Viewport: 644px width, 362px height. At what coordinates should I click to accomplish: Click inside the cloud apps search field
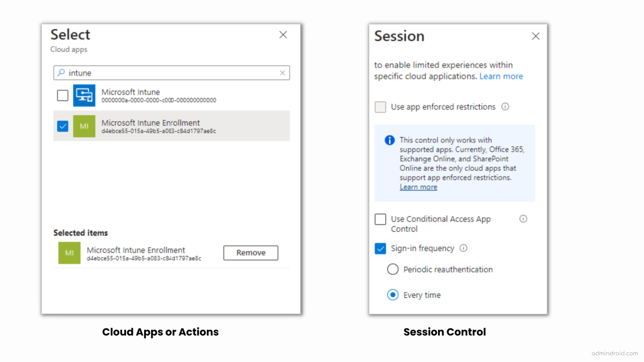tap(168, 72)
